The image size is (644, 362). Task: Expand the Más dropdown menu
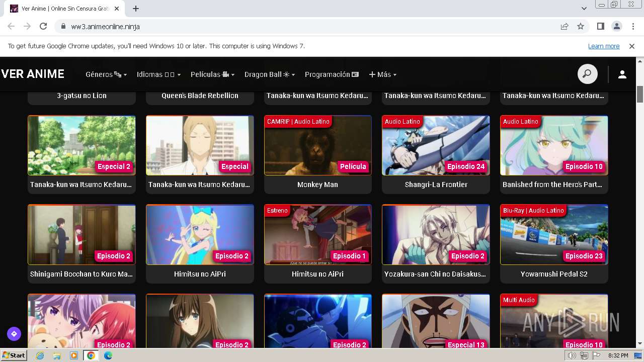pyautogui.click(x=383, y=74)
